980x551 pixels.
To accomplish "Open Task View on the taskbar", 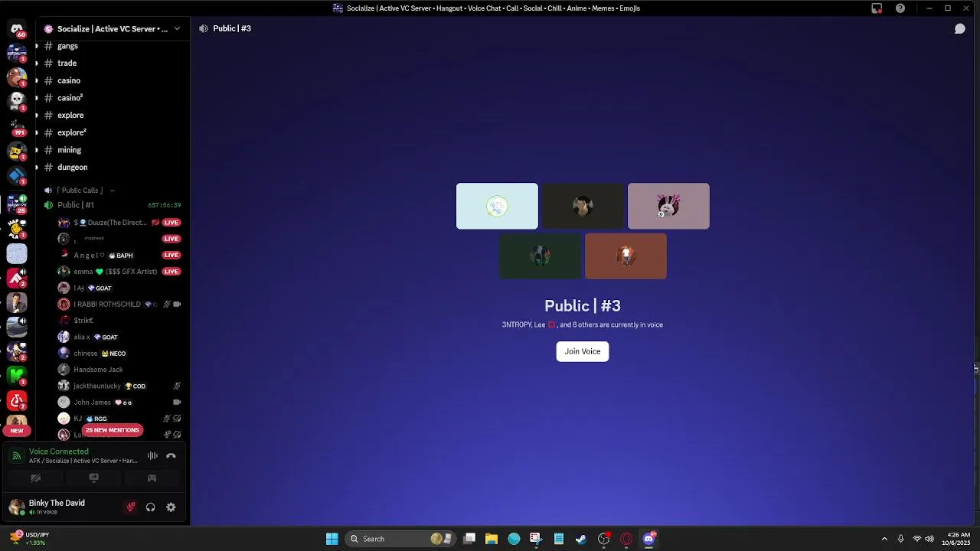I will 469,539.
